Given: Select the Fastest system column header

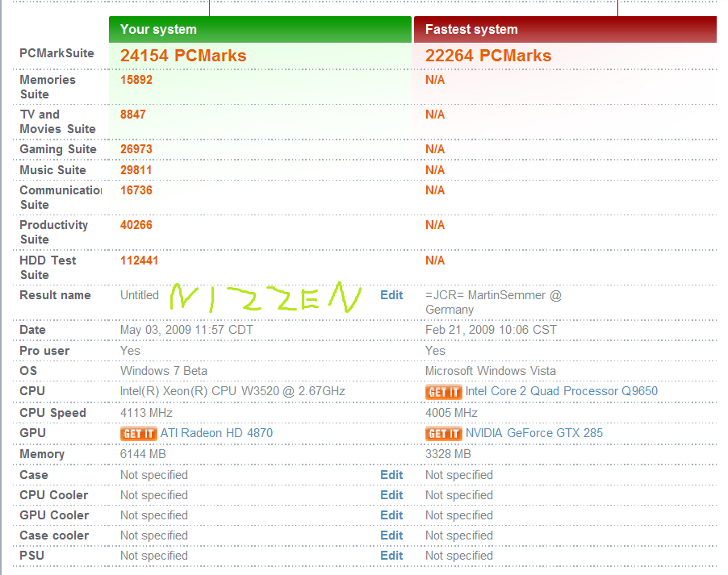Looking at the screenshot, I should click(565, 29).
